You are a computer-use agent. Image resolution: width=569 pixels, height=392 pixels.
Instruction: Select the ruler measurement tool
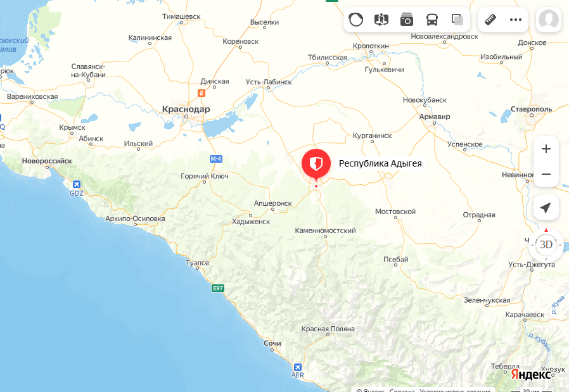tap(490, 20)
